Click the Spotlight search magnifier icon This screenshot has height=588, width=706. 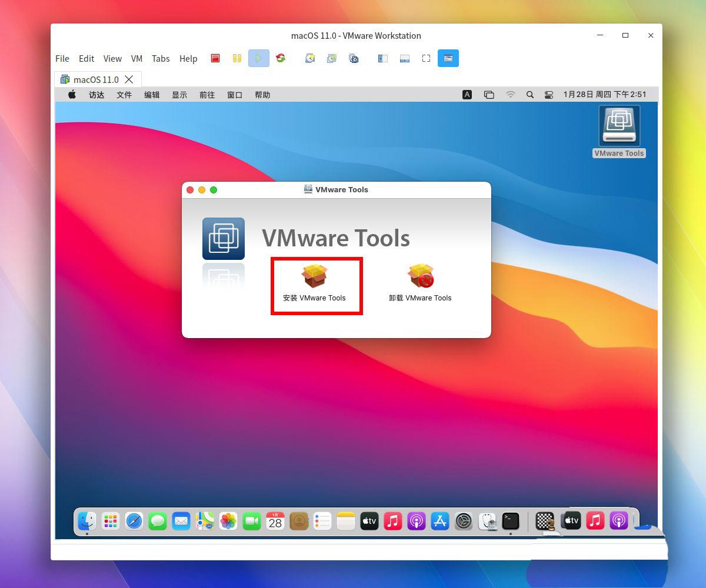click(530, 95)
